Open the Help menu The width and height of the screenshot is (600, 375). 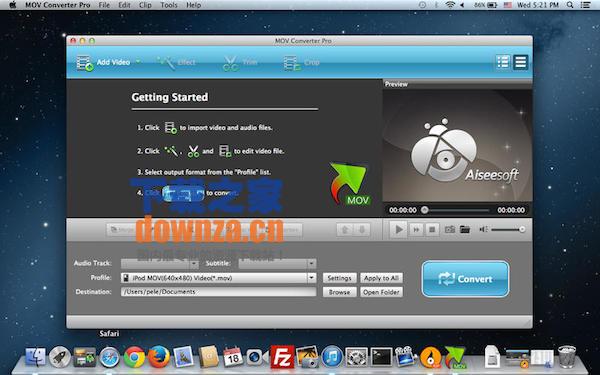[x=194, y=5]
